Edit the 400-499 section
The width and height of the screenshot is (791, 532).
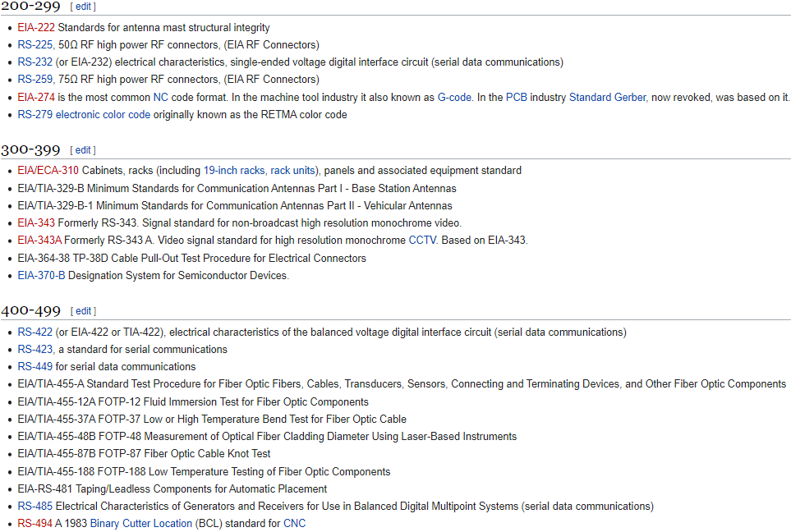coord(83,311)
